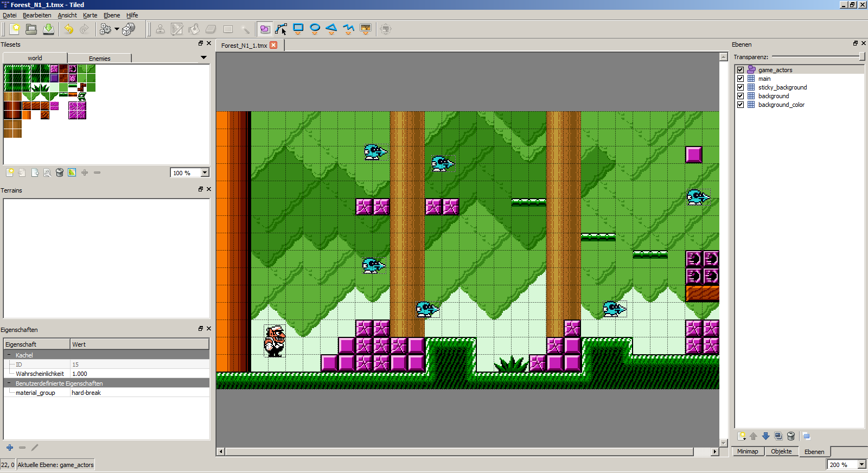Image resolution: width=868 pixels, height=473 pixels.
Task: Switch to the Minimap tab
Action: pos(748,451)
